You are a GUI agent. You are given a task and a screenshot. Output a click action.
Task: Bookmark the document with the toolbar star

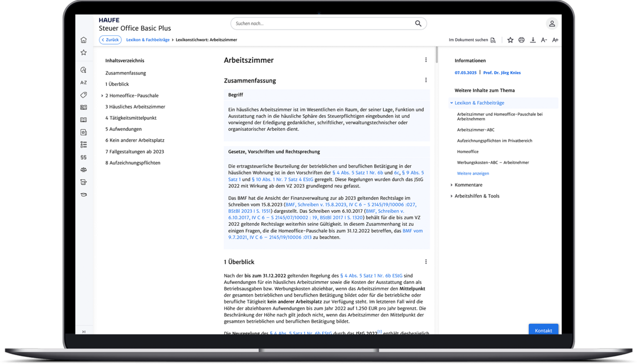pos(510,40)
